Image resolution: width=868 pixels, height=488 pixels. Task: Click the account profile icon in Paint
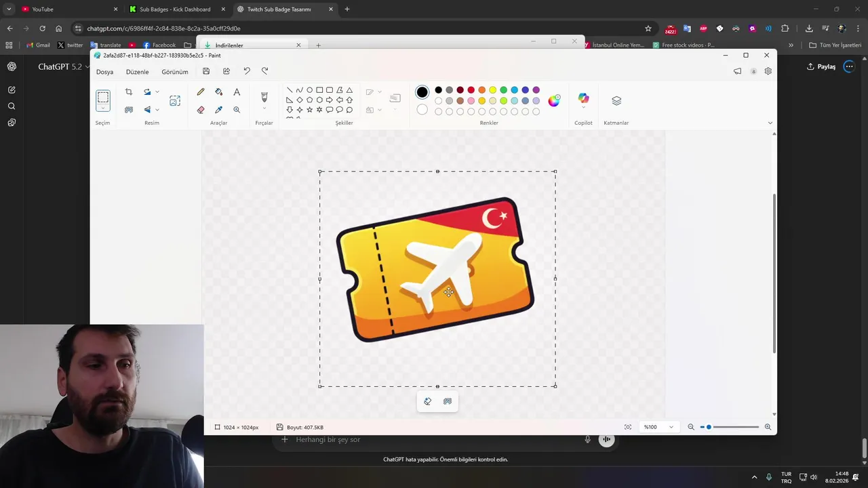753,71
